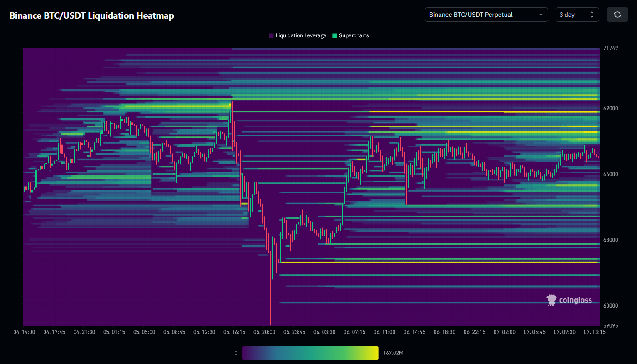Click the 06, 07:15 time axis label
Viewport: 637px width, 364px height.
354,332
